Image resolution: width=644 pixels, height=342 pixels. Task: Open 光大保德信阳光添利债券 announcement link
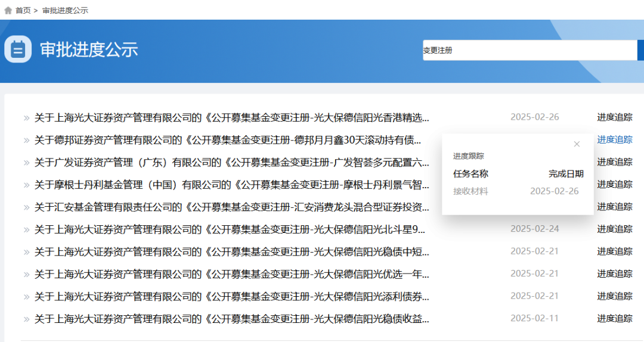pyautogui.click(x=231, y=297)
